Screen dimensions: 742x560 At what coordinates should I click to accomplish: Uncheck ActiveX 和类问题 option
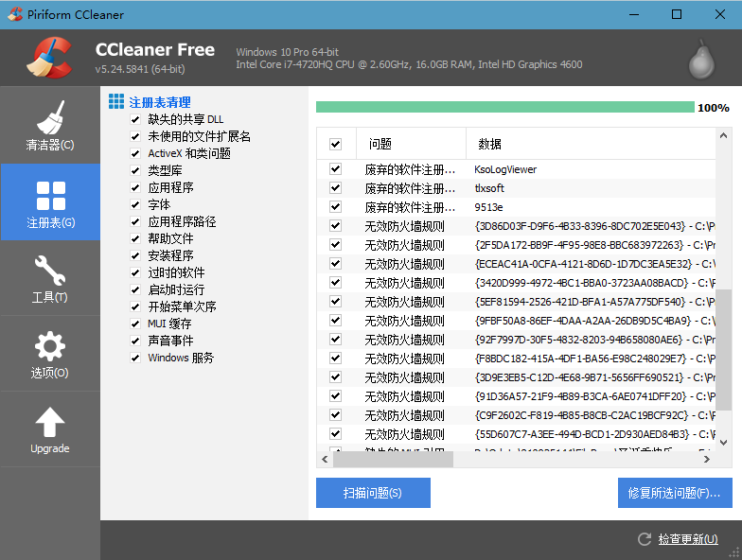pyautogui.click(x=135, y=153)
